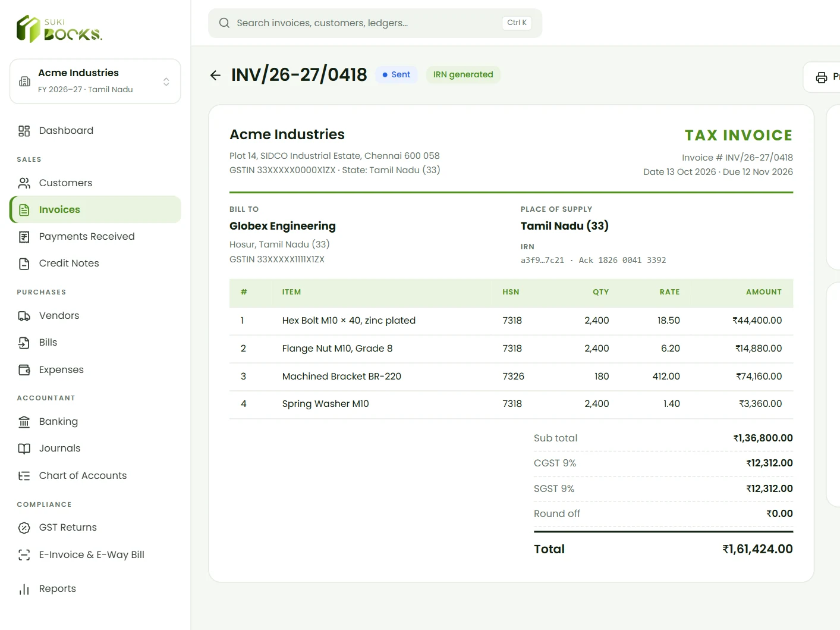Click the Chart of Accounts tree icon
Viewport: 840px width, 630px height.
(24, 476)
